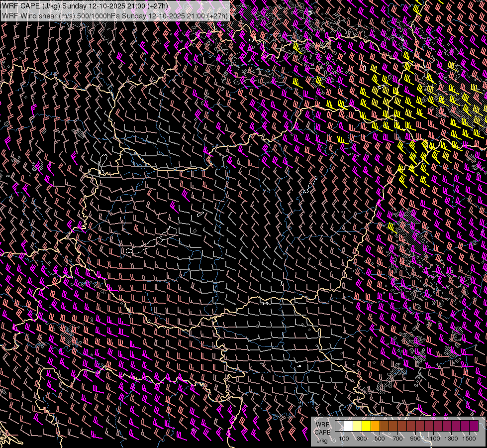Click the first brown swatch after orange
The width and height of the screenshot is (487, 448).
384,426
